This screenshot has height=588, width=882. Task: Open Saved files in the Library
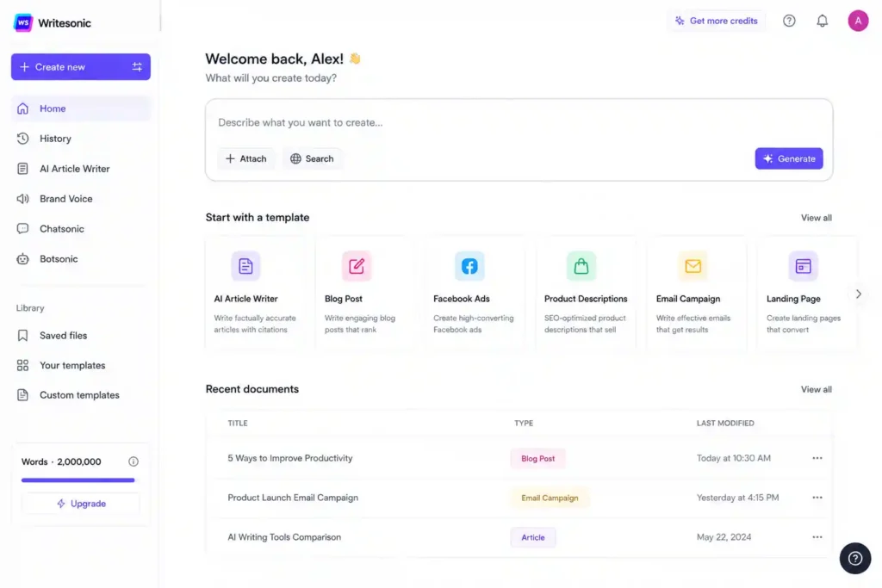[x=80, y=336]
